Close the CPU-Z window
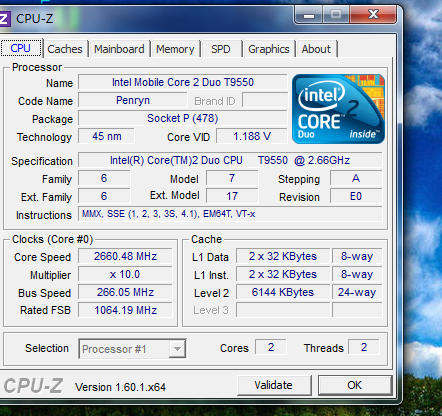The width and height of the screenshot is (442, 416). (373, 15)
